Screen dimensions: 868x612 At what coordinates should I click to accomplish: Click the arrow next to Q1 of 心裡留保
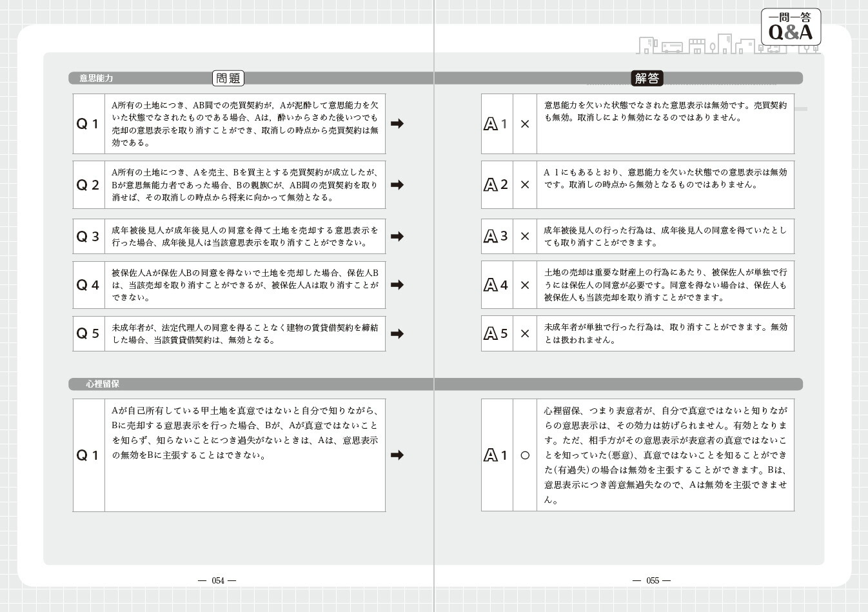tap(397, 455)
